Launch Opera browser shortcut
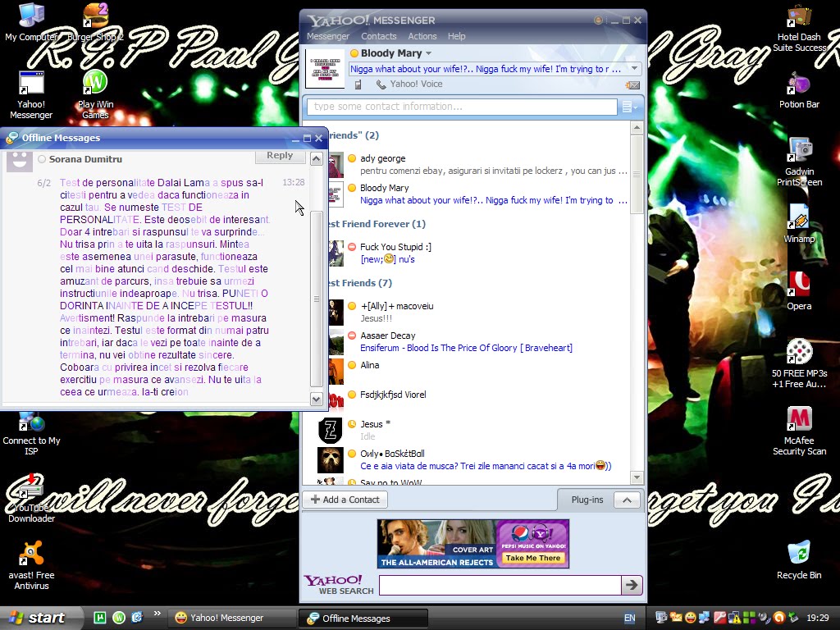The height and width of the screenshot is (630, 840). pos(799,292)
